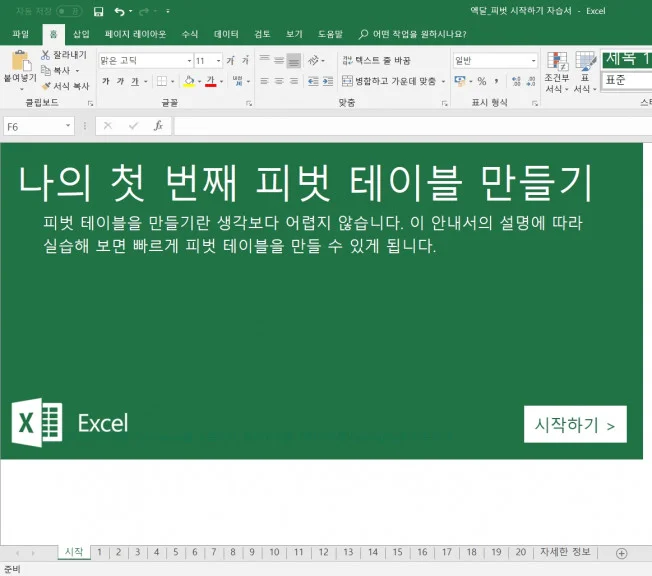Click the decrease indent icon
Viewport: 652px width, 576px height.
(313, 81)
